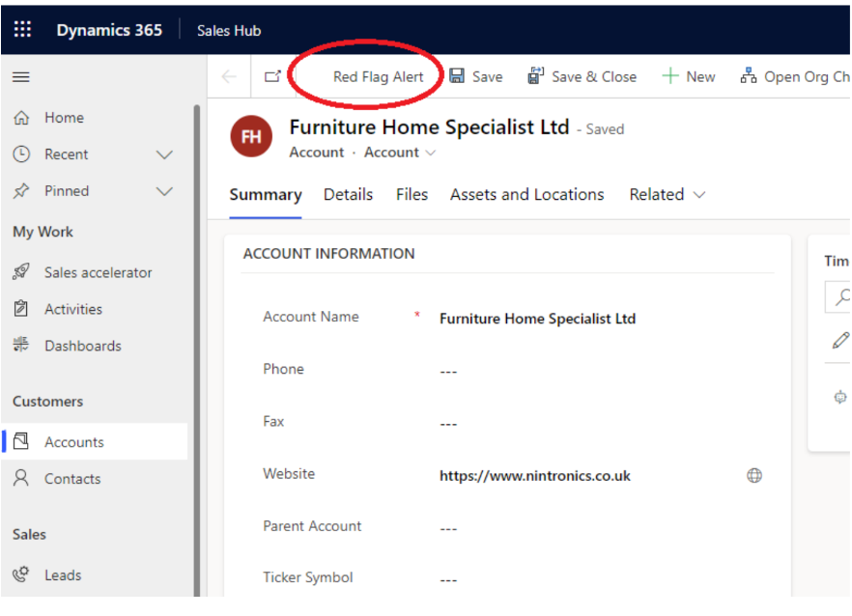Click the Save & Close label
The image size is (852, 616).
click(x=594, y=77)
